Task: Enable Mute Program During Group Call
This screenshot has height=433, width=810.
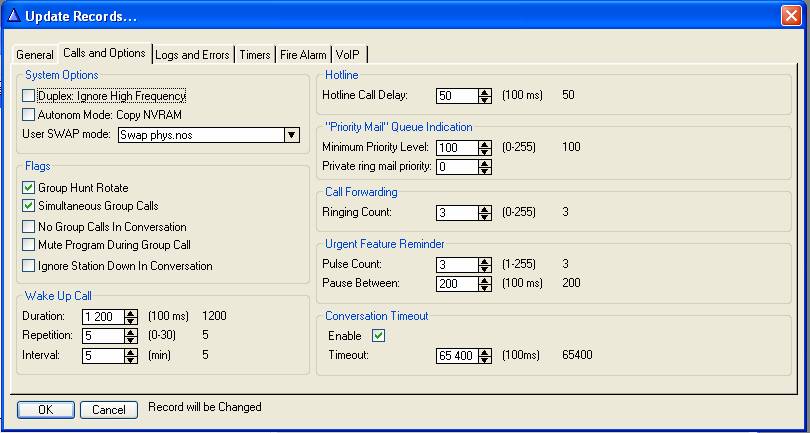Action: [29, 245]
